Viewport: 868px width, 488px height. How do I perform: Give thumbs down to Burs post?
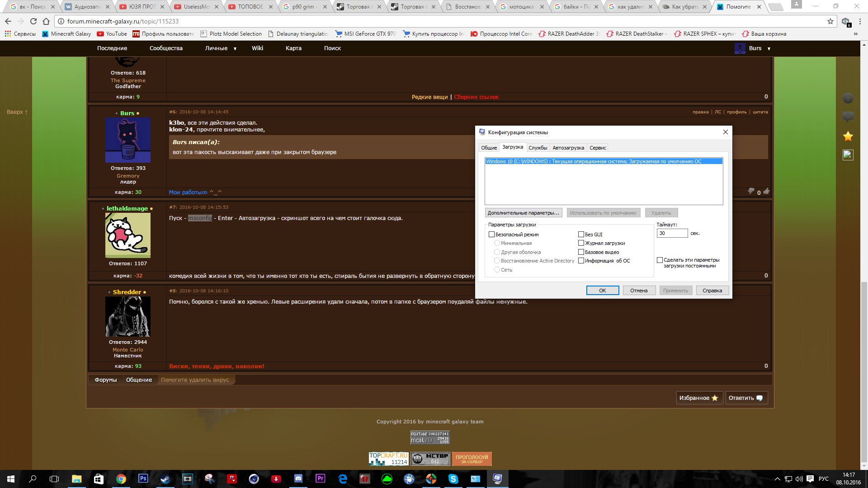(x=751, y=192)
